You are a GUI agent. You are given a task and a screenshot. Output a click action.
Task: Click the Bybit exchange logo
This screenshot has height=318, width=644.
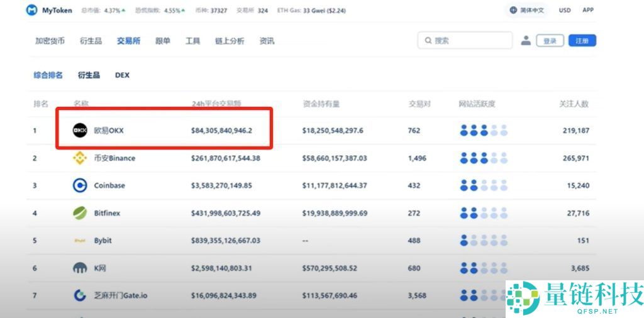tap(80, 241)
